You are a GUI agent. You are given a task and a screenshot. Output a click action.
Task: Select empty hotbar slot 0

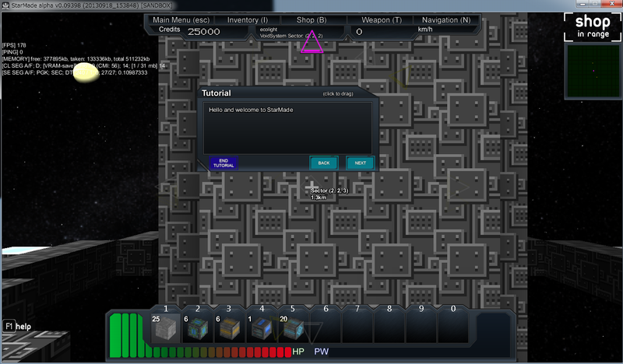[452, 328]
